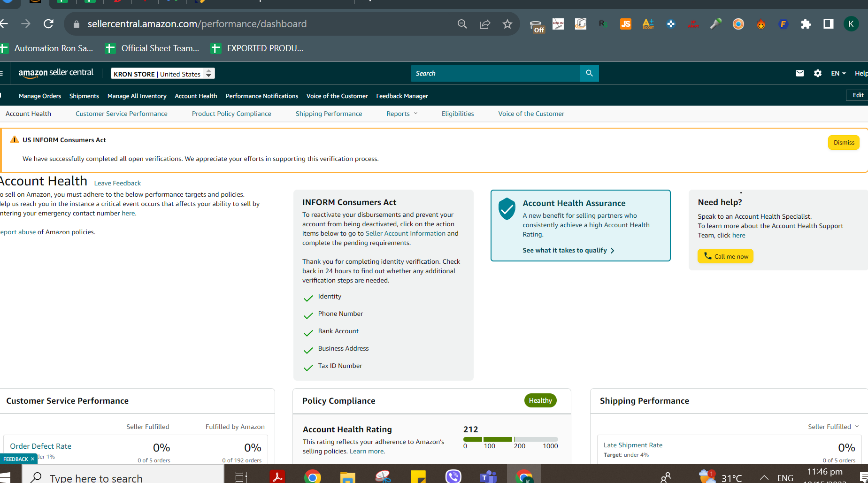The image size is (868, 483).
Task: Switch to Shipping Performance tab
Action: coord(329,114)
